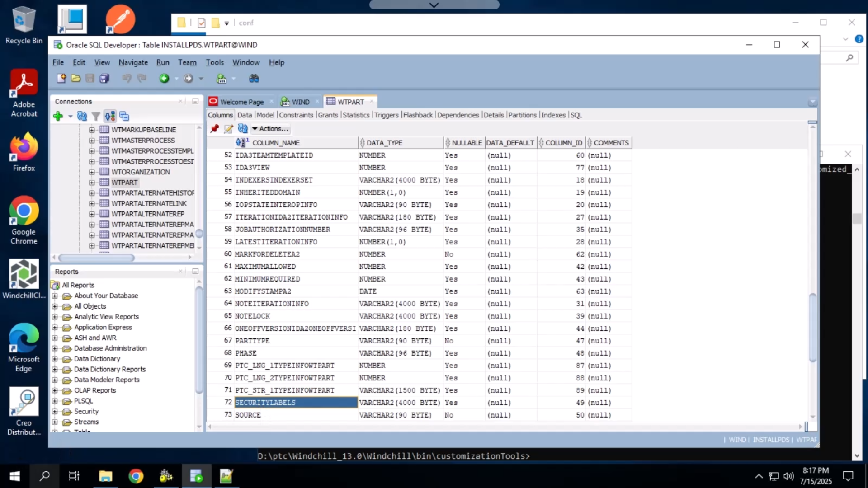Viewport: 868px width, 488px height.
Task: Click the SQL Worksheet toolbar icon
Action: click(222, 79)
